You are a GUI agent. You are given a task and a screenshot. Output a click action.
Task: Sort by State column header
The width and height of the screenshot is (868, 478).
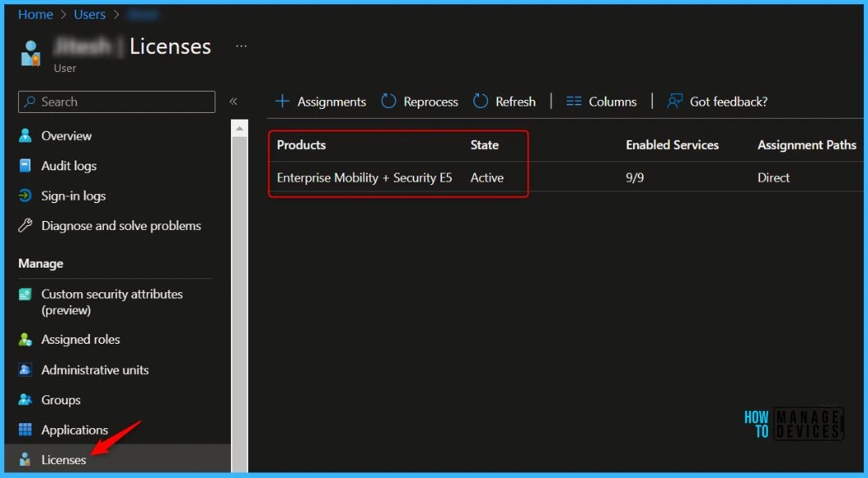click(x=485, y=145)
